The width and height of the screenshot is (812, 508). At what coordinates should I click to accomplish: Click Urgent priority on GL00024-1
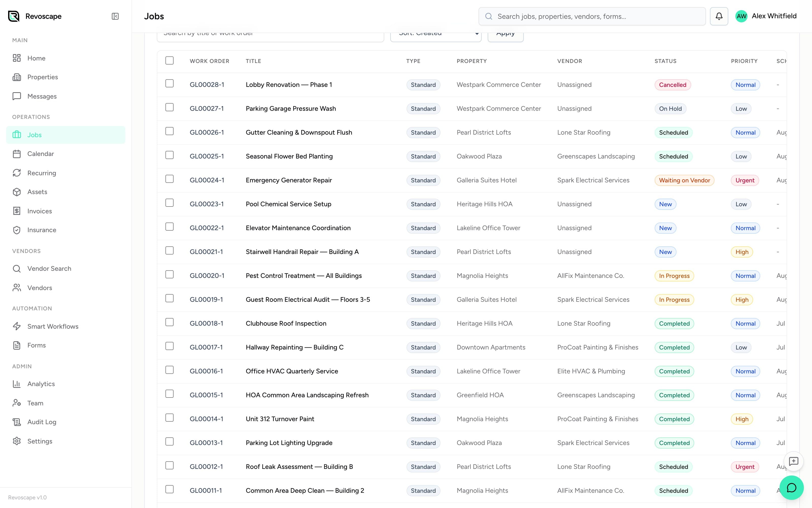pos(745,180)
